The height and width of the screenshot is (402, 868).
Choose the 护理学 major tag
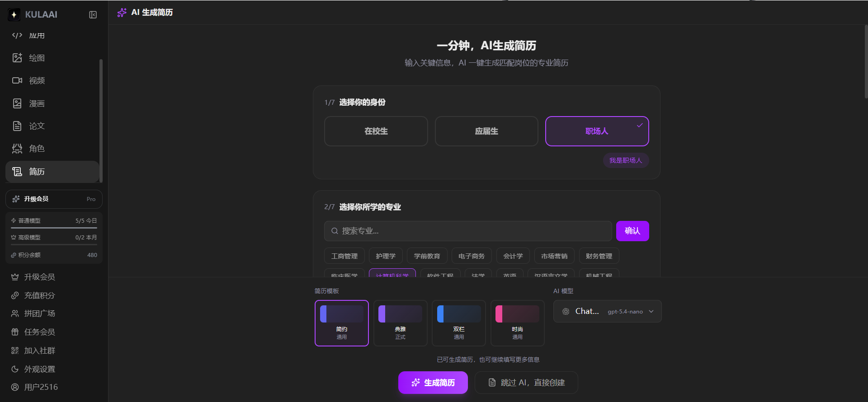(x=386, y=256)
